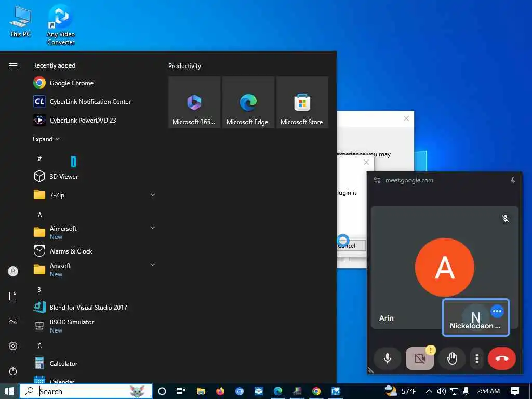This screenshot has width=532, height=399.
Task: Open the Start menu hamburger menu
Action: tap(13, 66)
